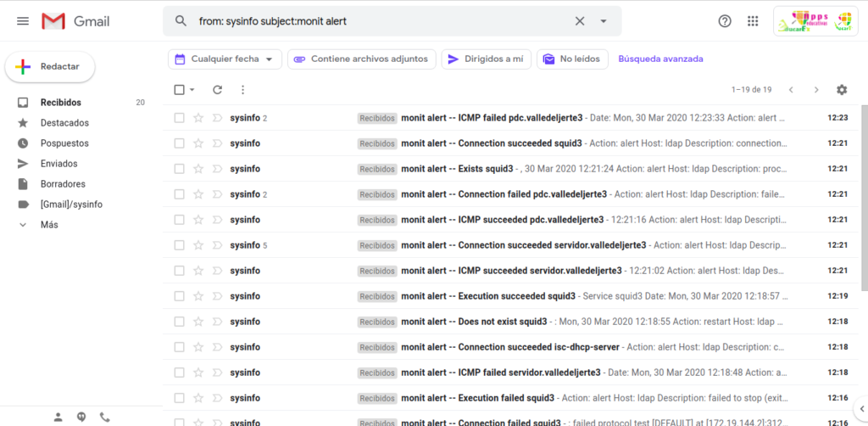Star Connection succeeded servidor.valledeljerte3 email
This screenshot has height=426, width=868.
click(x=198, y=245)
